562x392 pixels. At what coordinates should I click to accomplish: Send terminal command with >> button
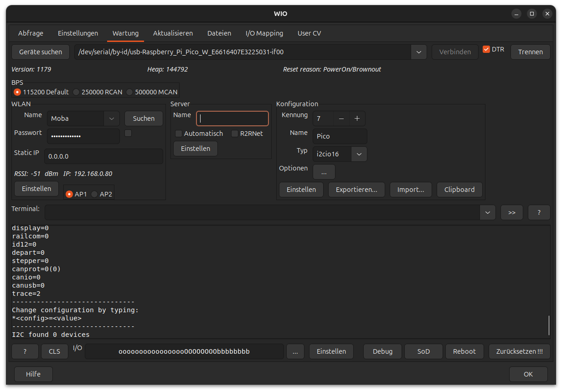coord(511,212)
